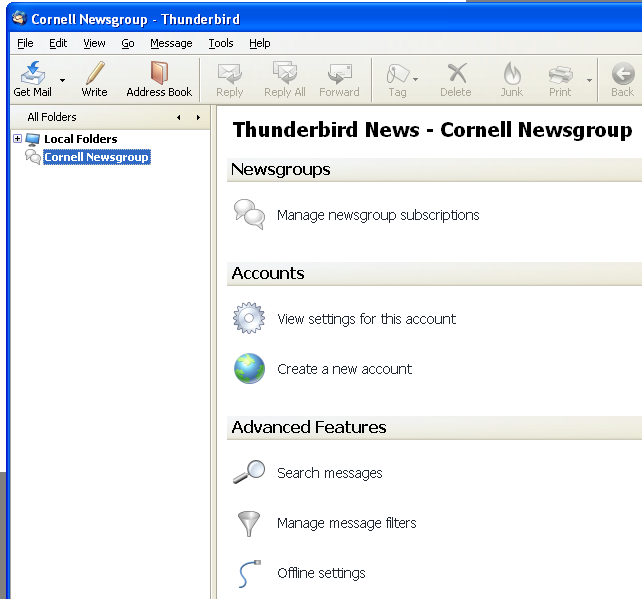This screenshot has height=599, width=642.
Task: Click the Junk flame icon
Action: (x=511, y=74)
